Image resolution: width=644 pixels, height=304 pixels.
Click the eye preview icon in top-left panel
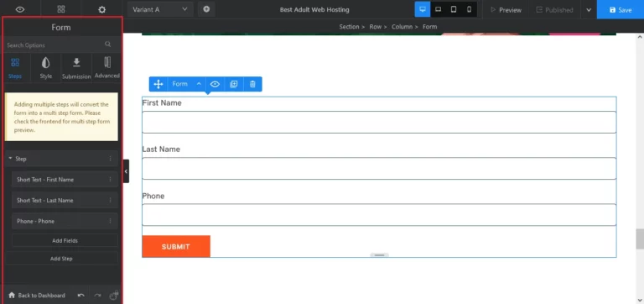pos(20,9)
